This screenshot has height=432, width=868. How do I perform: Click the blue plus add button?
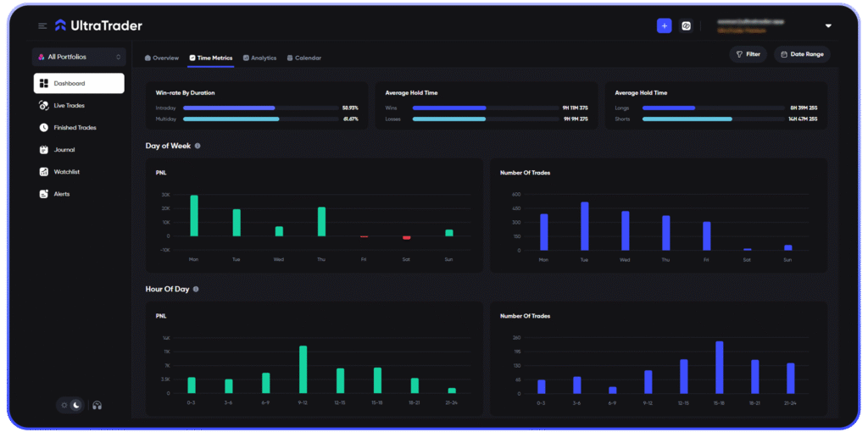[x=664, y=26]
